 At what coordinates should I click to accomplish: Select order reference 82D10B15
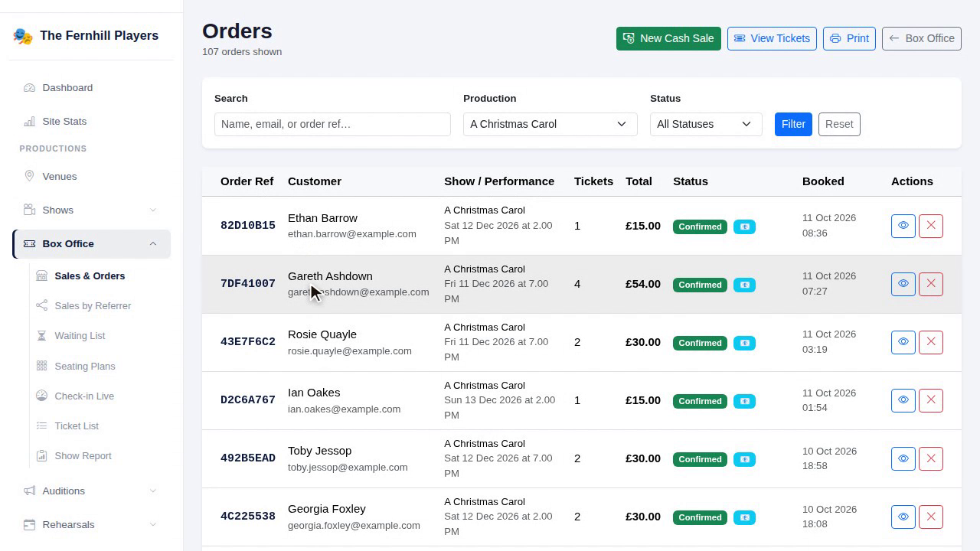pyautogui.click(x=248, y=226)
